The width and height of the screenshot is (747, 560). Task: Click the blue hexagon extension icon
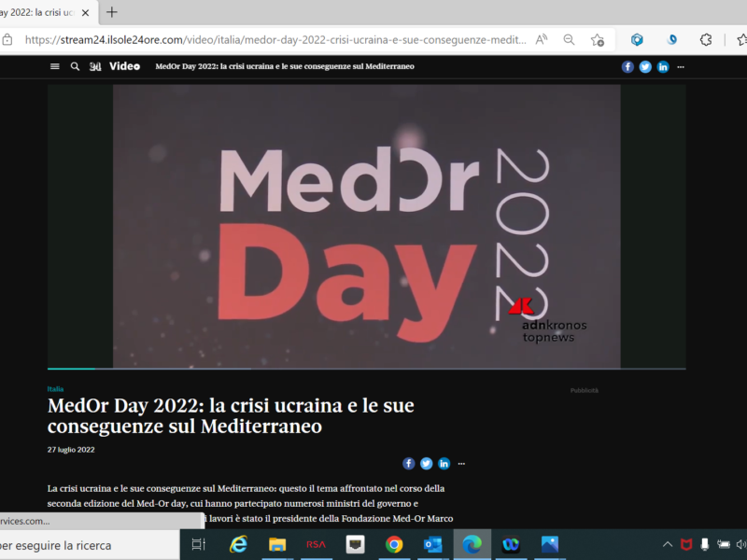click(637, 40)
